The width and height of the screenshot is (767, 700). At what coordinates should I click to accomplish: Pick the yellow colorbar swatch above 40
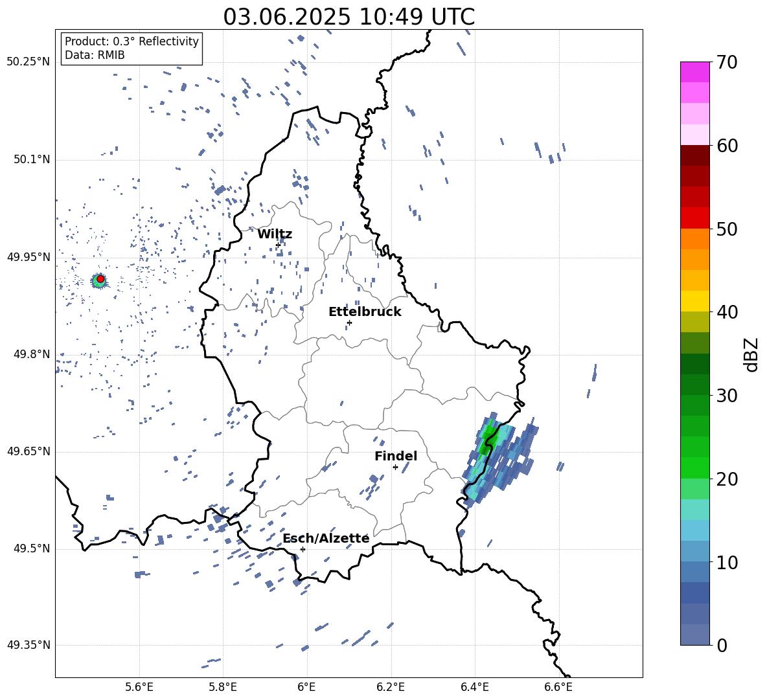tap(694, 301)
